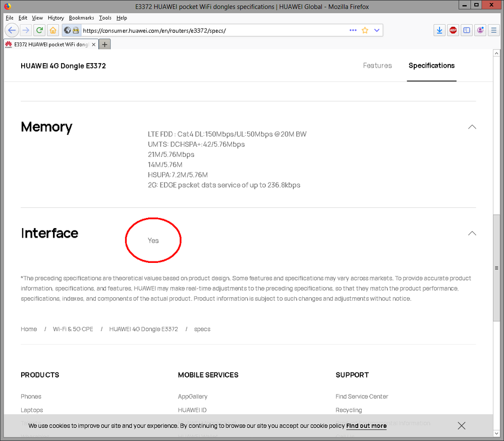Select the Specifications tab
Screen dimensions: 504x441
(x=431, y=66)
